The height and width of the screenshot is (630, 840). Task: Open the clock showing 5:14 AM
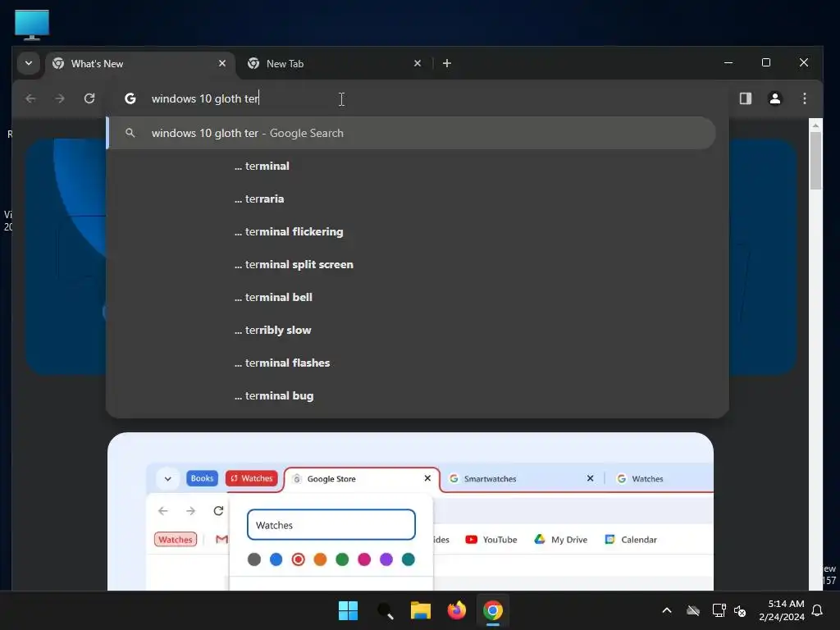pos(782,610)
